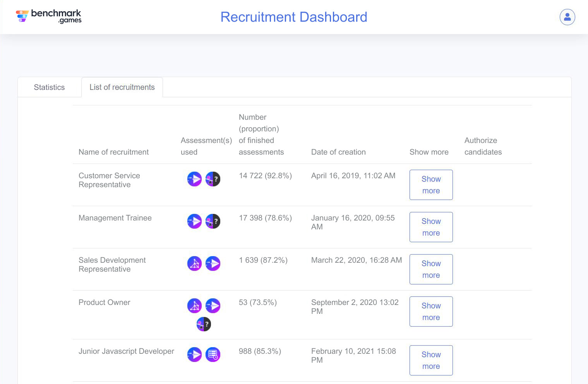
Task: Show more for Management Trainee
Action: click(431, 227)
